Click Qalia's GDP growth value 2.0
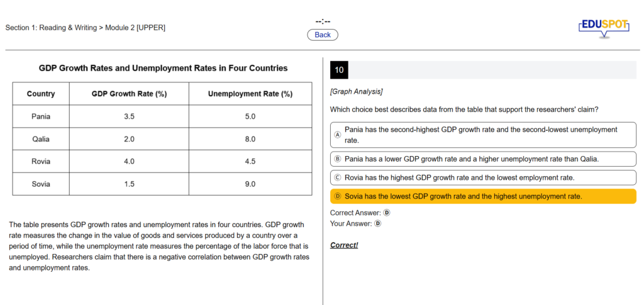 [x=129, y=139]
